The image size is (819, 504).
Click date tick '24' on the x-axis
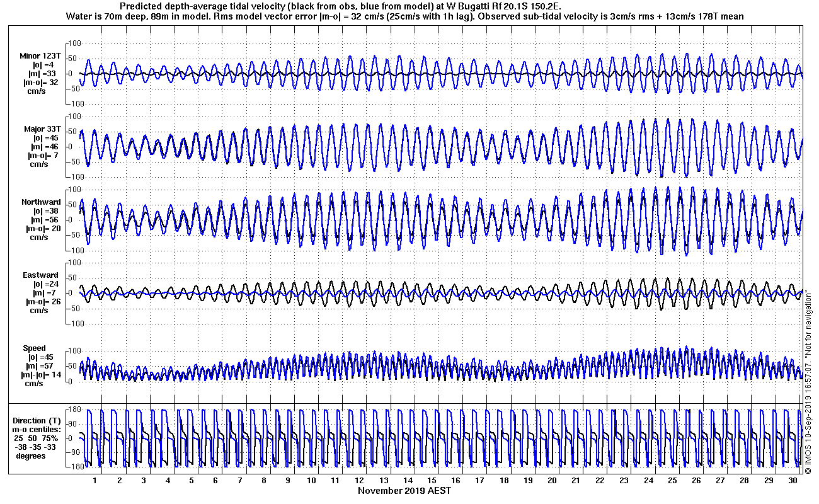(648, 480)
